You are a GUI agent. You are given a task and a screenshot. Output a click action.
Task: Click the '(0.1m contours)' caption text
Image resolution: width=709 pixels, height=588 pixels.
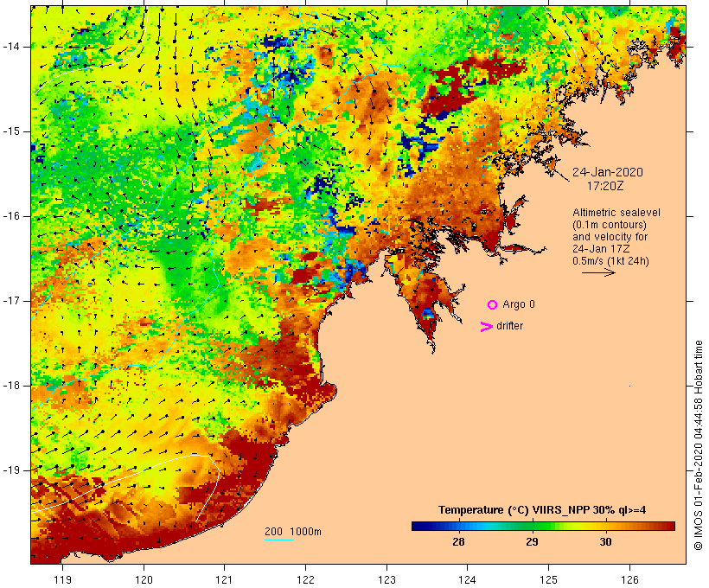point(610,225)
